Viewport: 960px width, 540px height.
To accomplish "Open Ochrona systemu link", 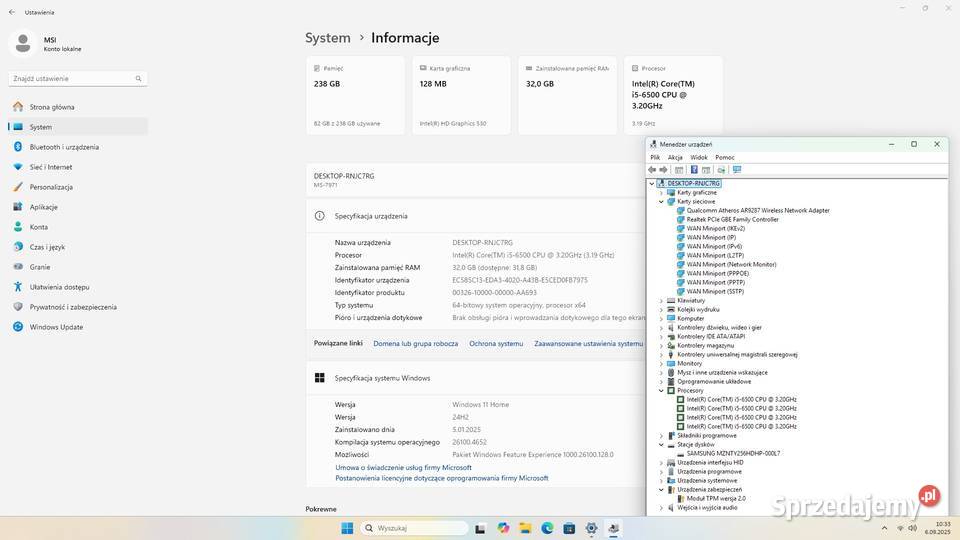I will pyautogui.click(x=496, y=343).
